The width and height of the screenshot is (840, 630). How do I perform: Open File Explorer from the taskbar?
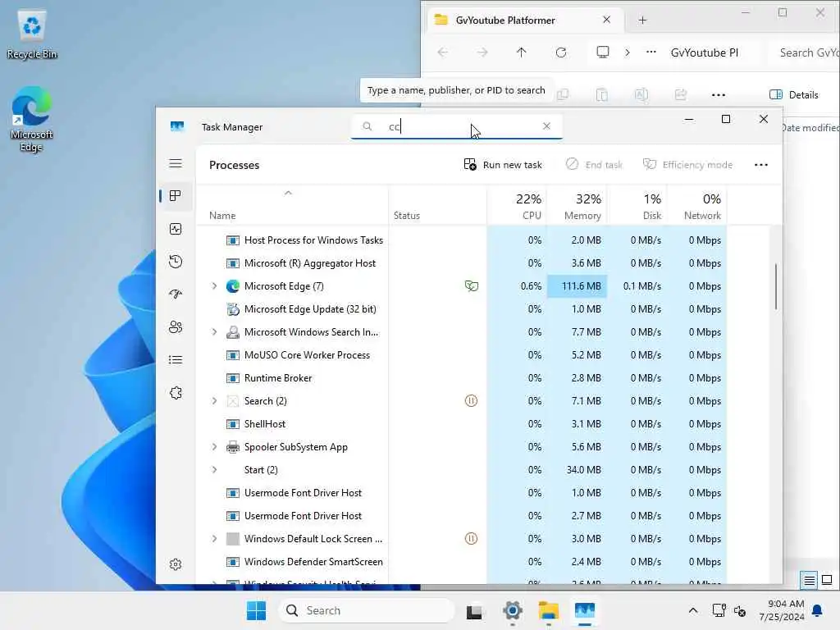pos(549,610)
